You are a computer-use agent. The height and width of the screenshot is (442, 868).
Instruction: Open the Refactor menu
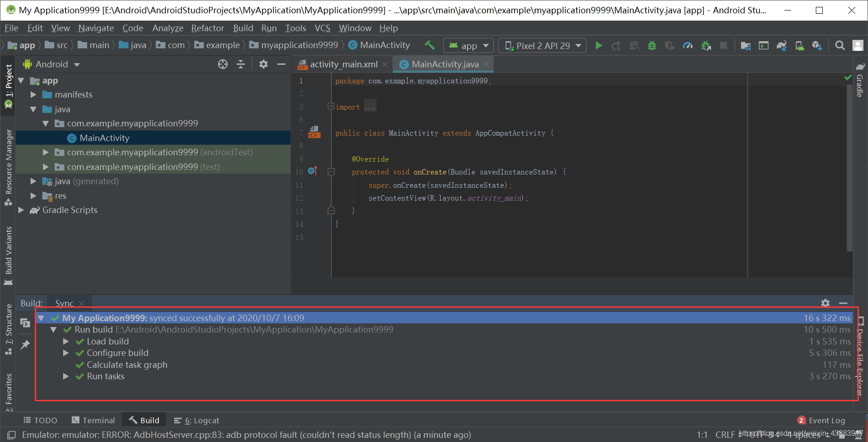207,28
